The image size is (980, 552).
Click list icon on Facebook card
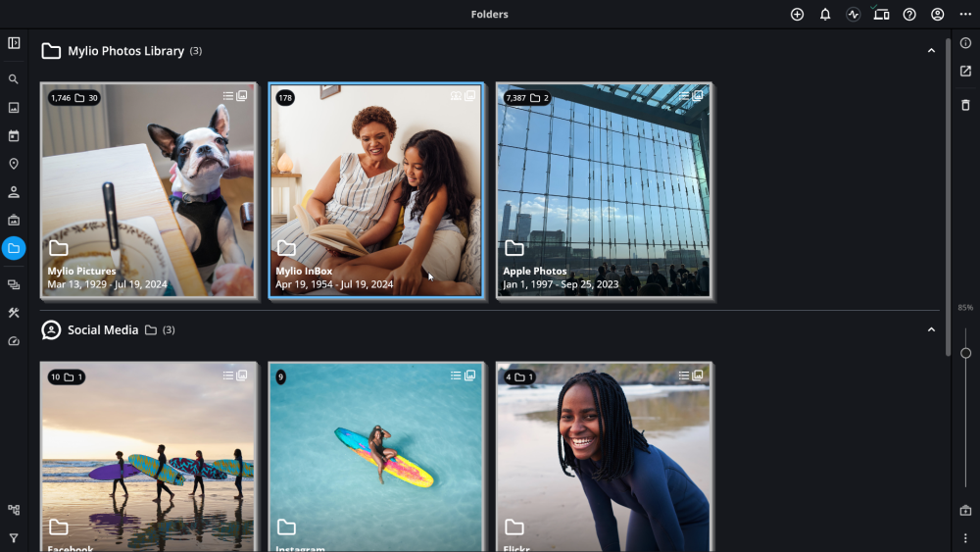[228, 376]
